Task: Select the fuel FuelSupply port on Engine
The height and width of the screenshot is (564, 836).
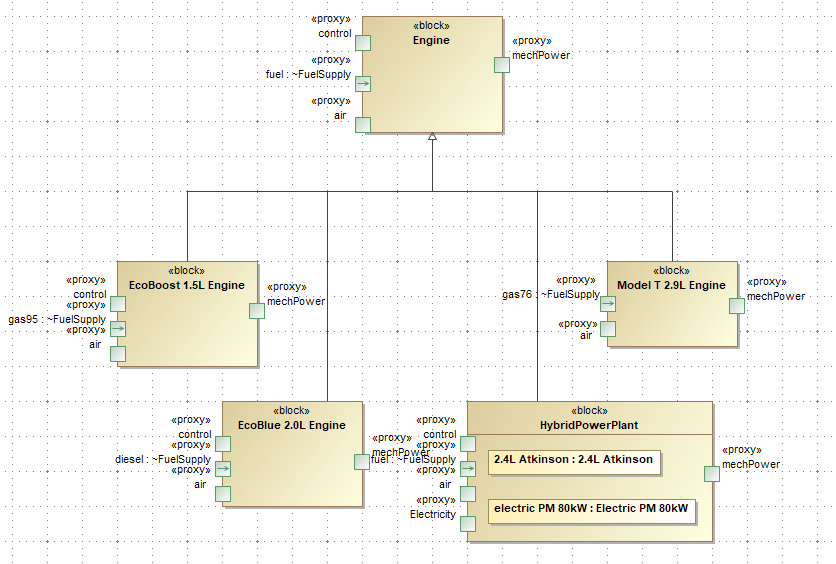Action: tap(363, 84)
